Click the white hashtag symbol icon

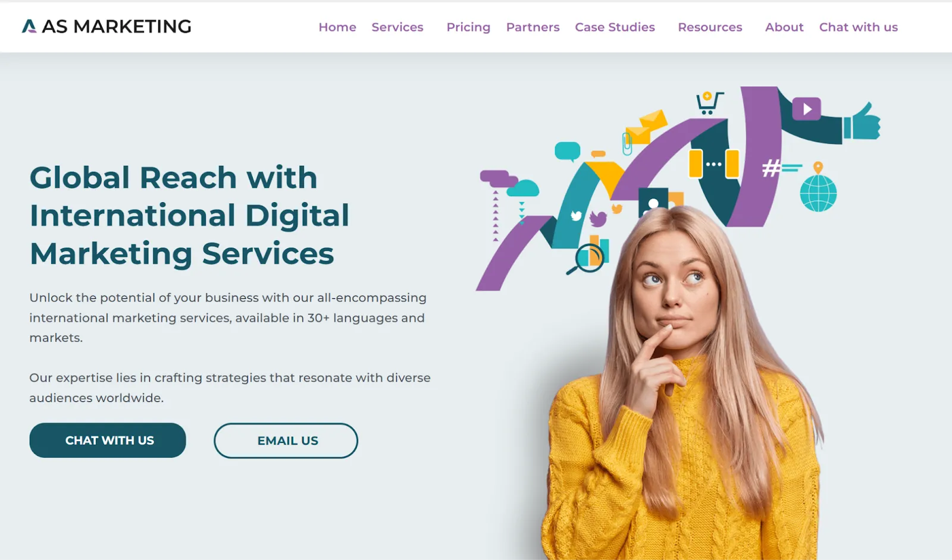click(x=771, y=168)
